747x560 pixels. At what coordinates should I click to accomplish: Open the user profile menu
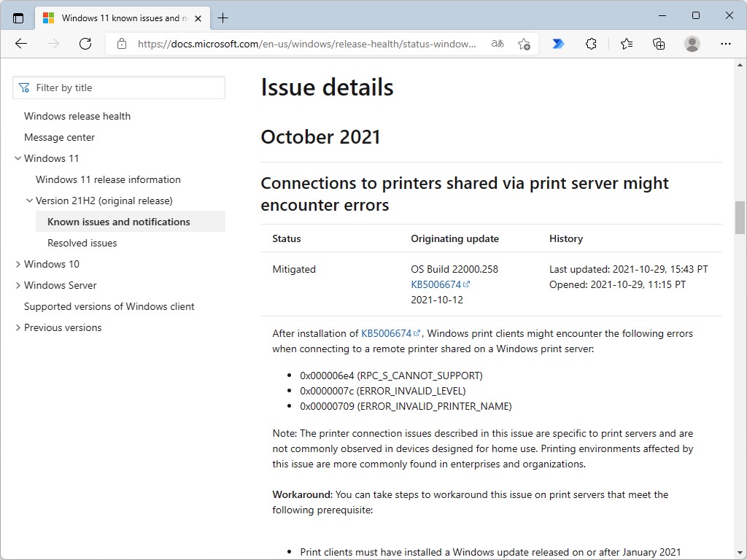[x=692, y=44]
